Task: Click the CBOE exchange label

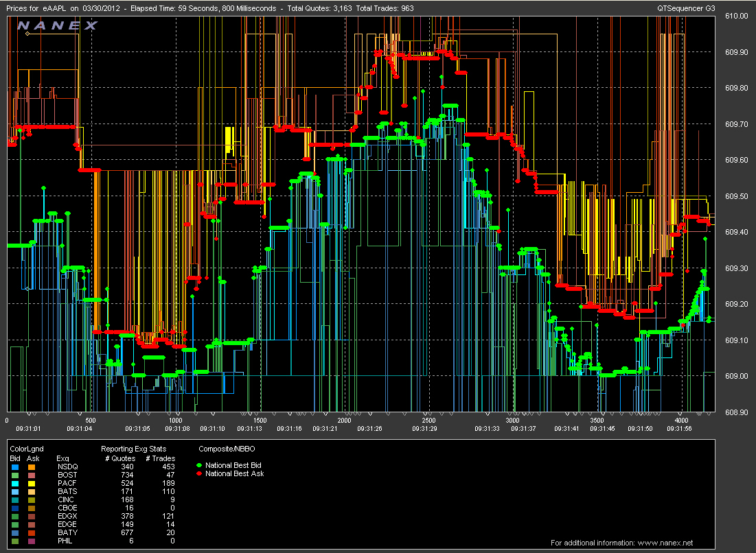Action: click(67, 508)
